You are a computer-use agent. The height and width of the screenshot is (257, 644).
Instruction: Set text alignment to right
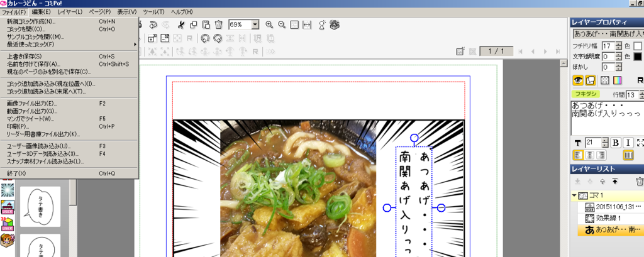[x=602, y=155]
